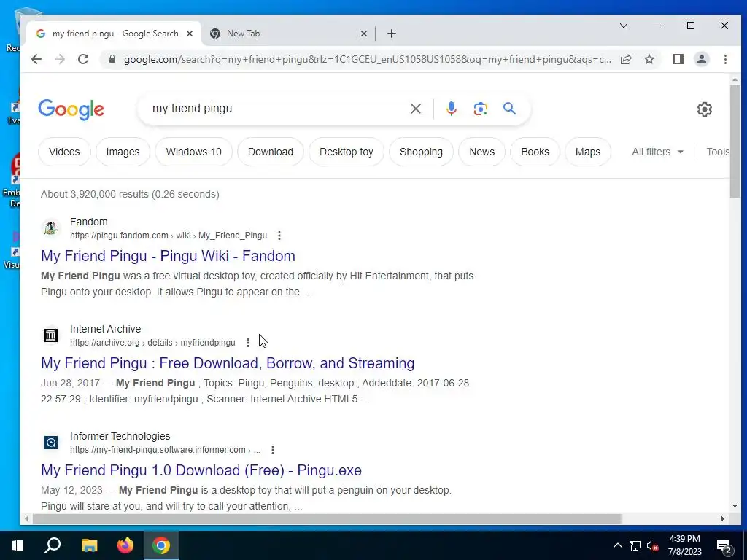
Task: Click the horizontal scrollbar thumb
Action: coord(327,518)
